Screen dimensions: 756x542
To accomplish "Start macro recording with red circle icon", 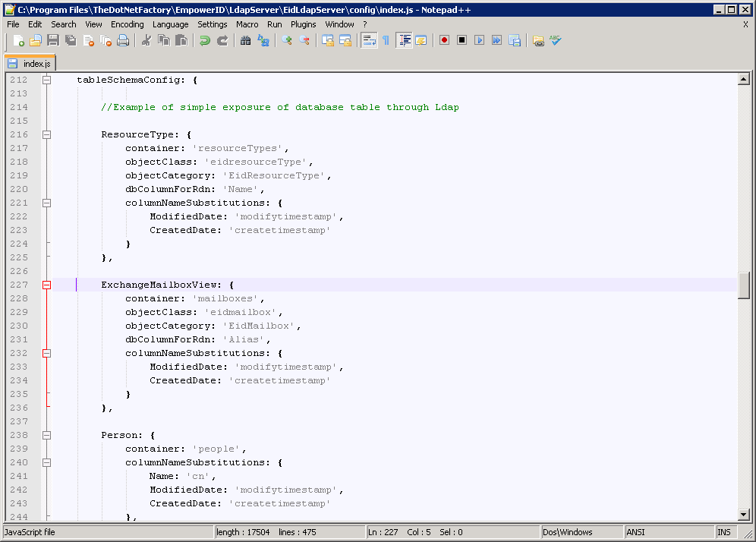I will pos(445,40).
